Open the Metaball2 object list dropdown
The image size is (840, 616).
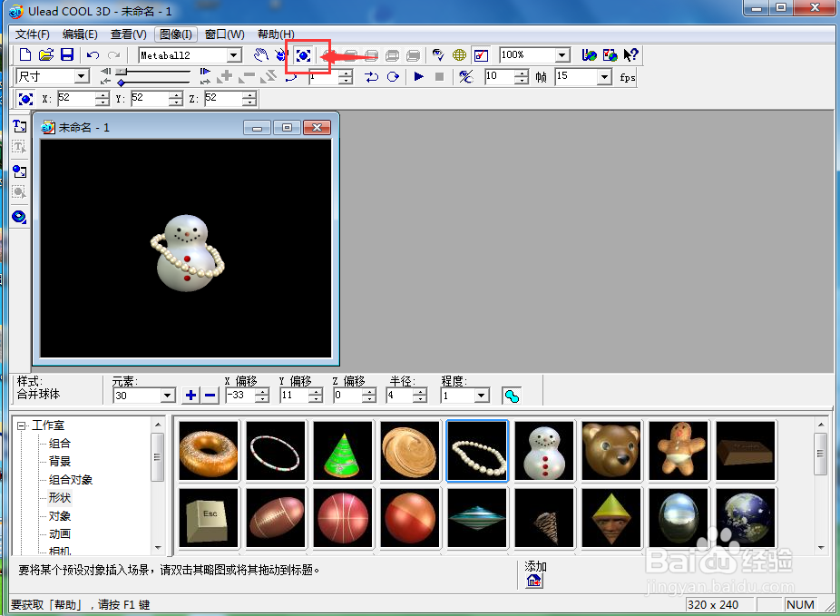point(234,55)
